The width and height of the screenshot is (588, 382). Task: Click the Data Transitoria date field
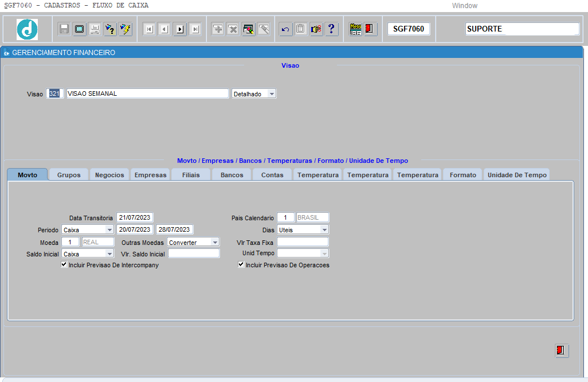135,217
